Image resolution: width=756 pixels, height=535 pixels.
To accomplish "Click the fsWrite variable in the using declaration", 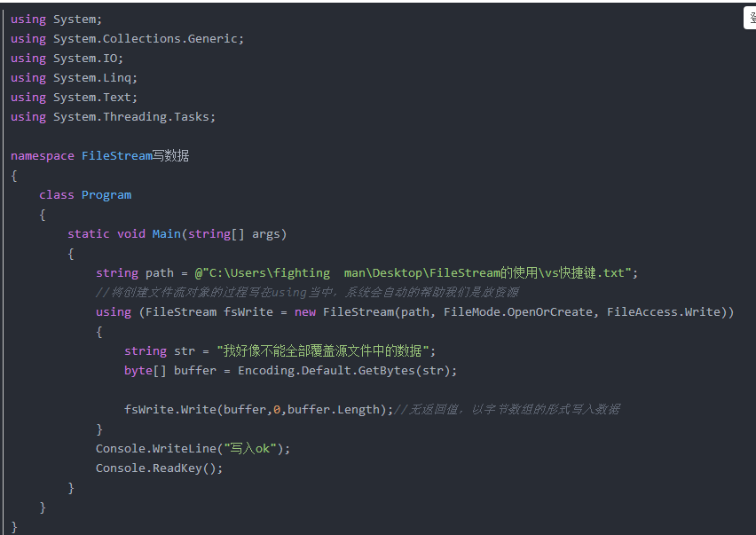I will 248,311.
